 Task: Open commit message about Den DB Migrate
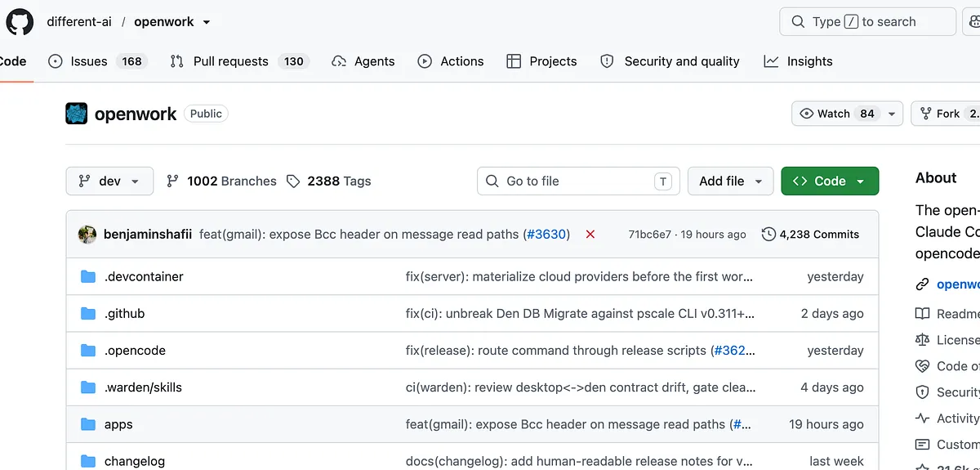(580, 313)
